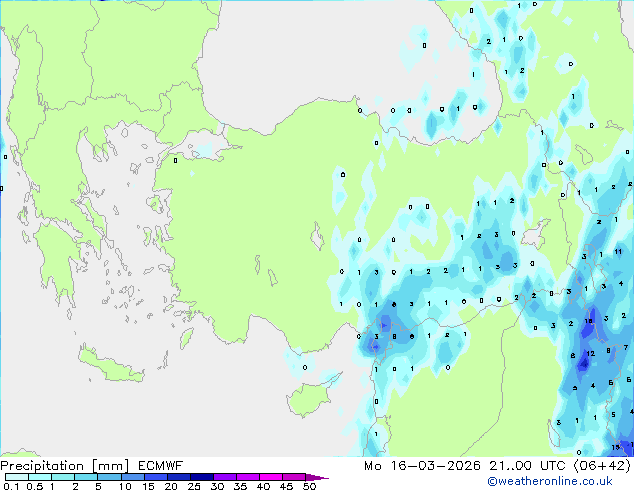The height and width of the screenshot is (490, 634).
Task: Click the map value '18' in dark blue area
Action: (589, 321)
